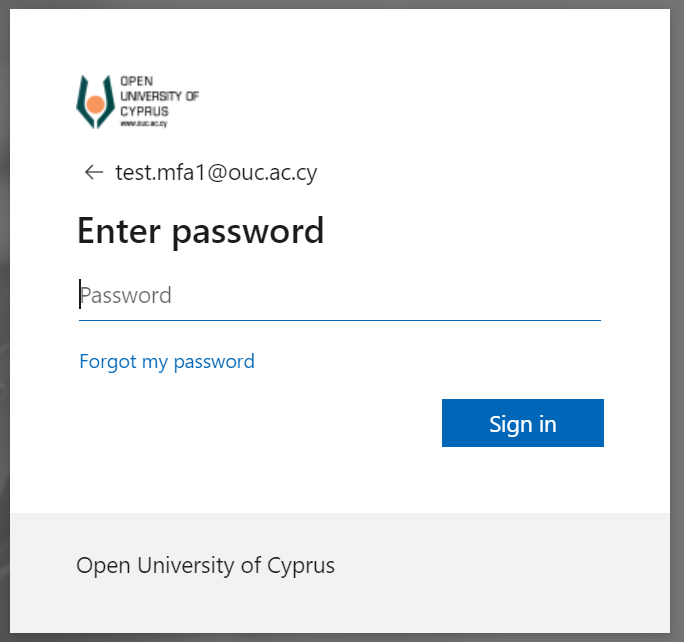
Task: Click the Password placeholder text
Action: point(126,296)
